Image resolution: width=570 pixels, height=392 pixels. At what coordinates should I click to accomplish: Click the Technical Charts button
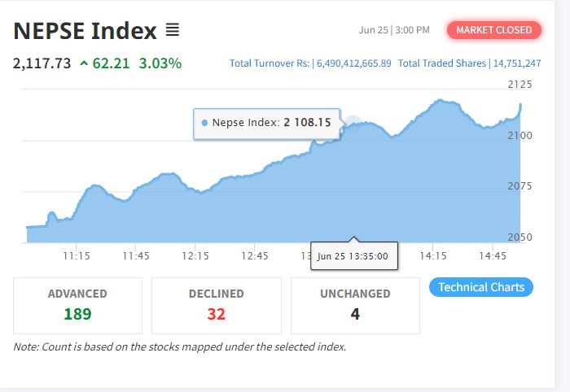click(x=481, y=287)
